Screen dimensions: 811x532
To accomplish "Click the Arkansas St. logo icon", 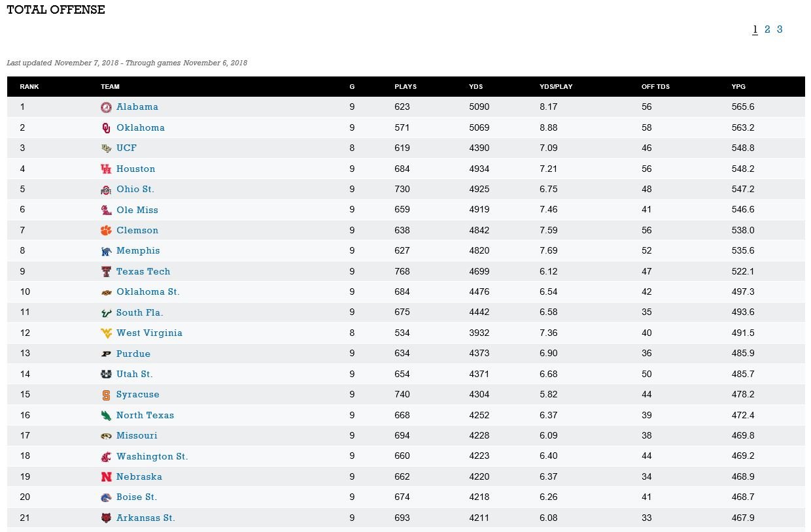I will 106,518.
